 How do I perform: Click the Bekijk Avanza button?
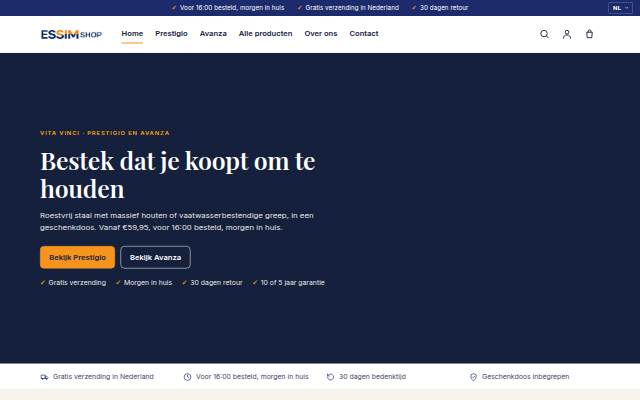156,258
